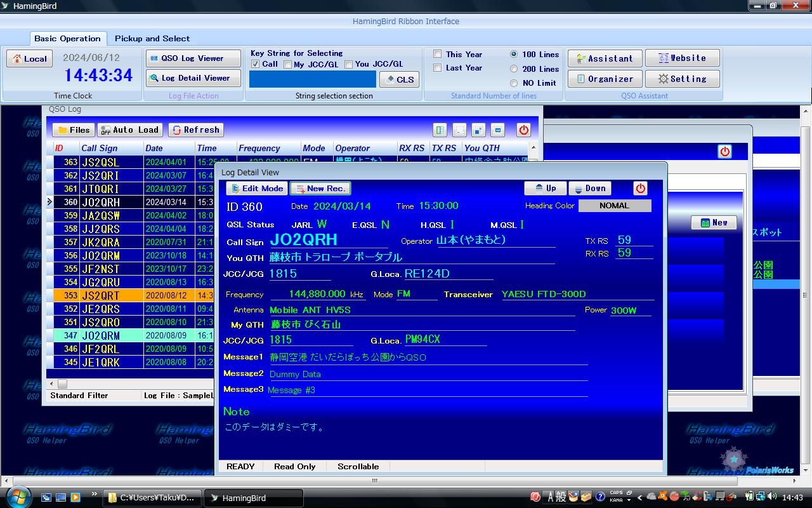Enable My JCC/GL checkbox

287,64
